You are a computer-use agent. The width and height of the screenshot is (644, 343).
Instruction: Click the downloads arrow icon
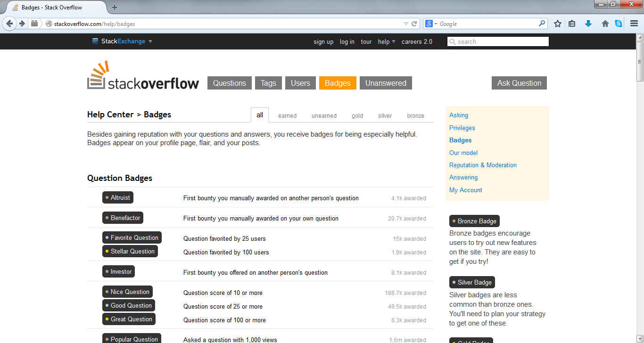[588, 23]
